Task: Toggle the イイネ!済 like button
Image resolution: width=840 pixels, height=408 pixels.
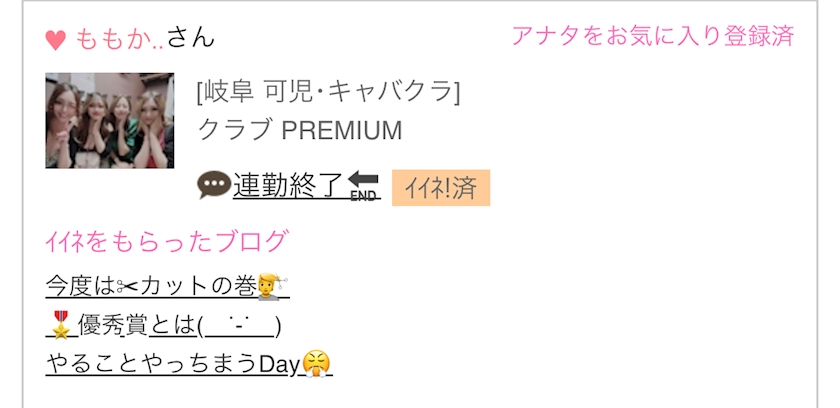Action: click(x=440, y=187)
